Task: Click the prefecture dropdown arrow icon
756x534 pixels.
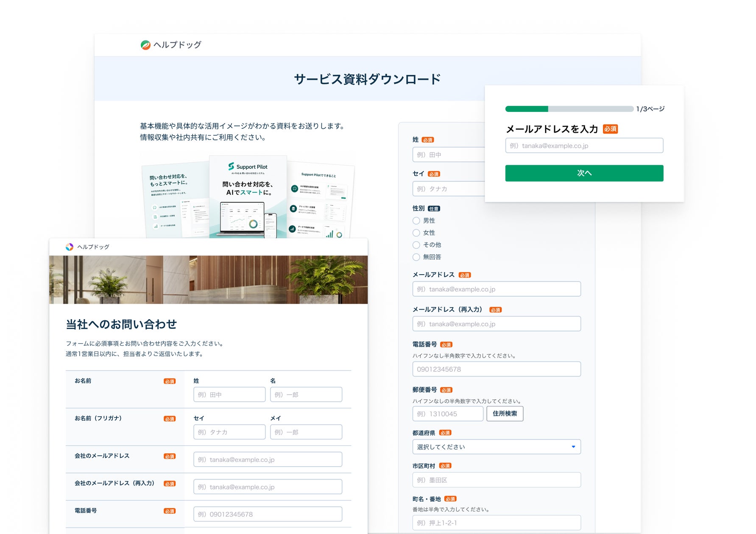Action: click(573, 447)
